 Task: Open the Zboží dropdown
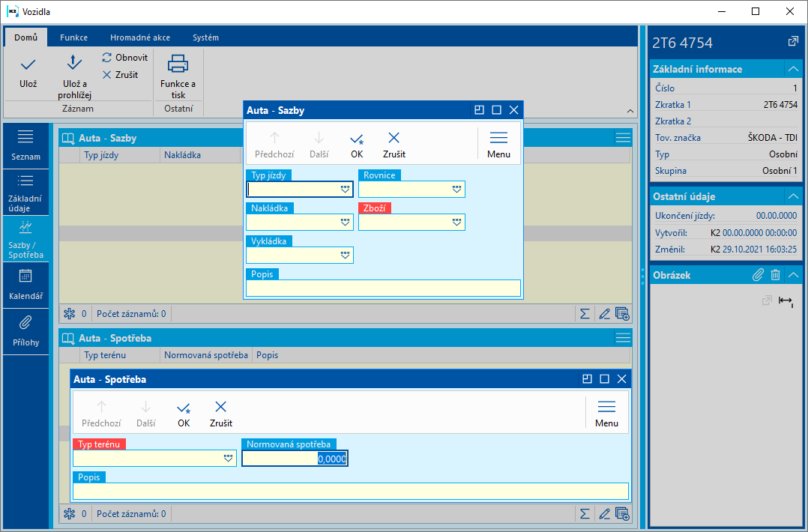tap(456, 223)
